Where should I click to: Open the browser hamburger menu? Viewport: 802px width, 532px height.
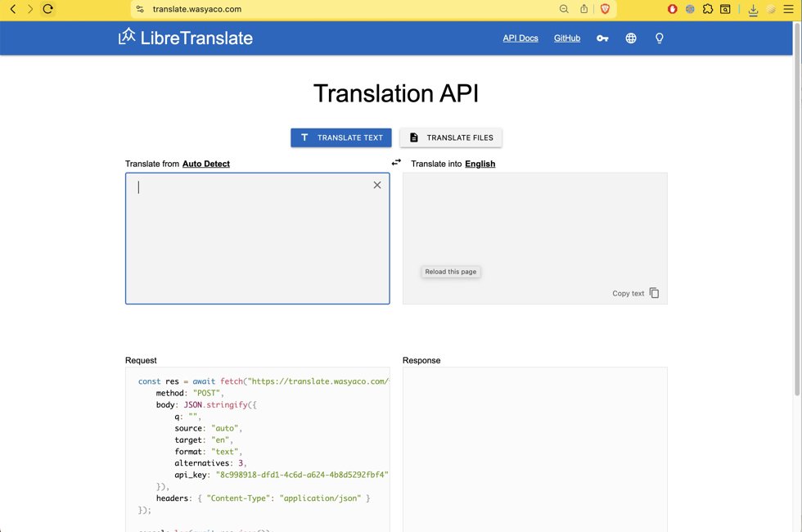[788, 9]
